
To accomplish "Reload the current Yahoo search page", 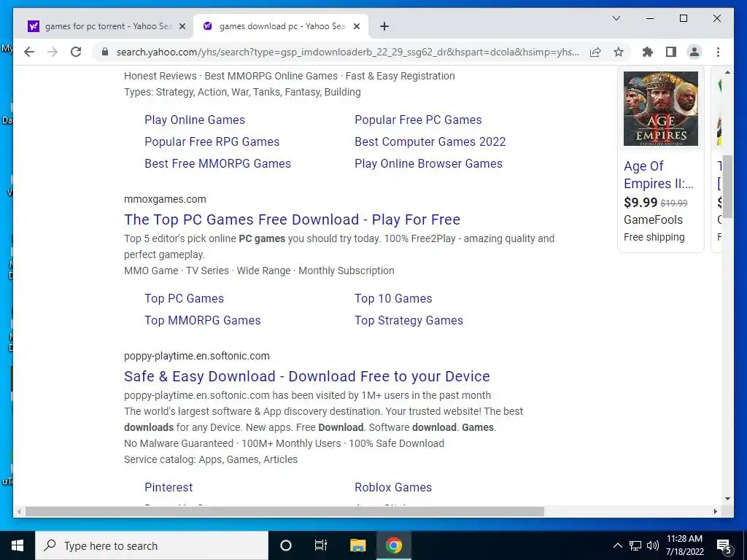I will [76, 52].
